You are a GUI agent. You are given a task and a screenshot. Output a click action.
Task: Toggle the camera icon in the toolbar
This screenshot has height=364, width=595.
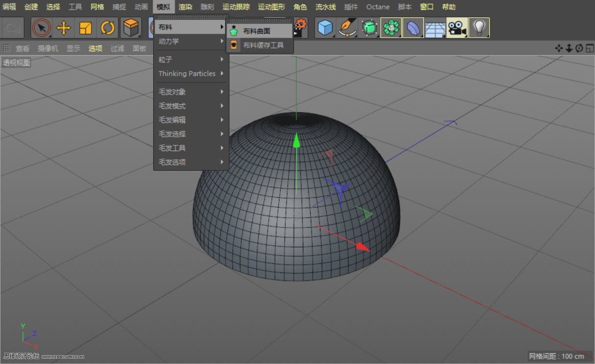click(457, 28)
